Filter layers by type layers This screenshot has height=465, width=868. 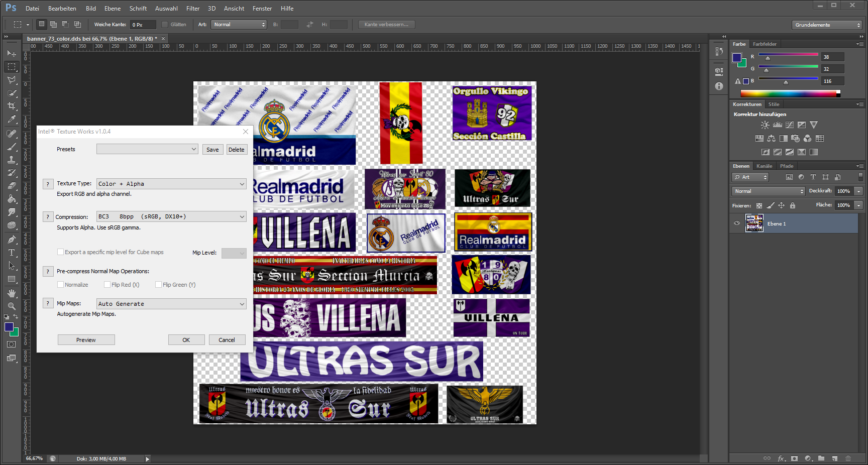(x=813, y=177)
